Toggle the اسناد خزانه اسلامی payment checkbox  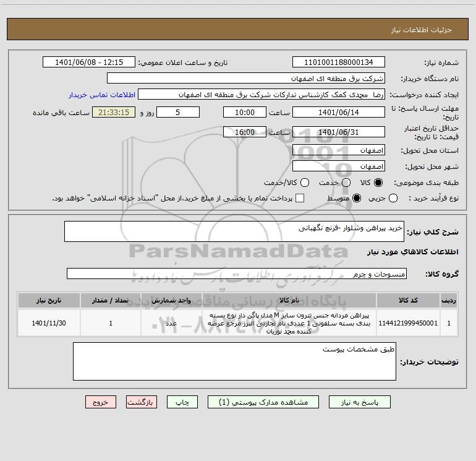(300, 198)
